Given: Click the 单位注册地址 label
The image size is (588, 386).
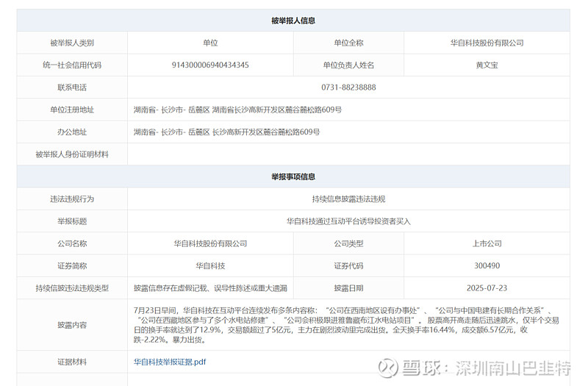Looking at the screenshot, I should (x=72, y=110).
